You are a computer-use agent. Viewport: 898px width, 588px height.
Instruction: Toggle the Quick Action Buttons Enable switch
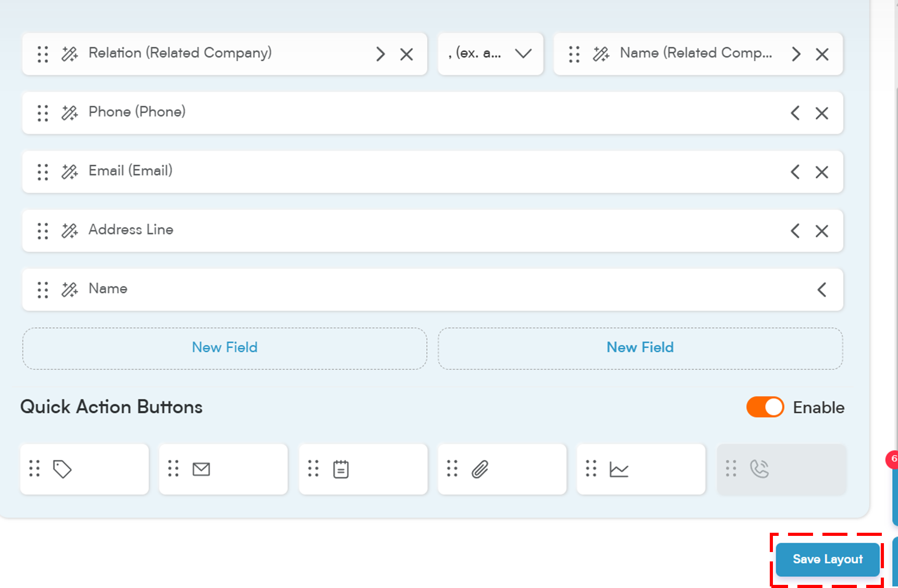(x=765, y=407)
